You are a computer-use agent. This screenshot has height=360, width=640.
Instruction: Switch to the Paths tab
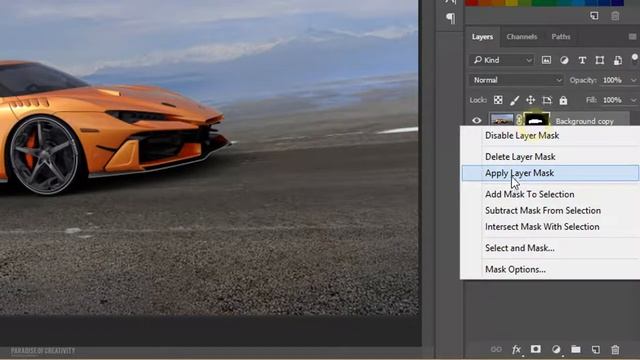coord(561,37)
